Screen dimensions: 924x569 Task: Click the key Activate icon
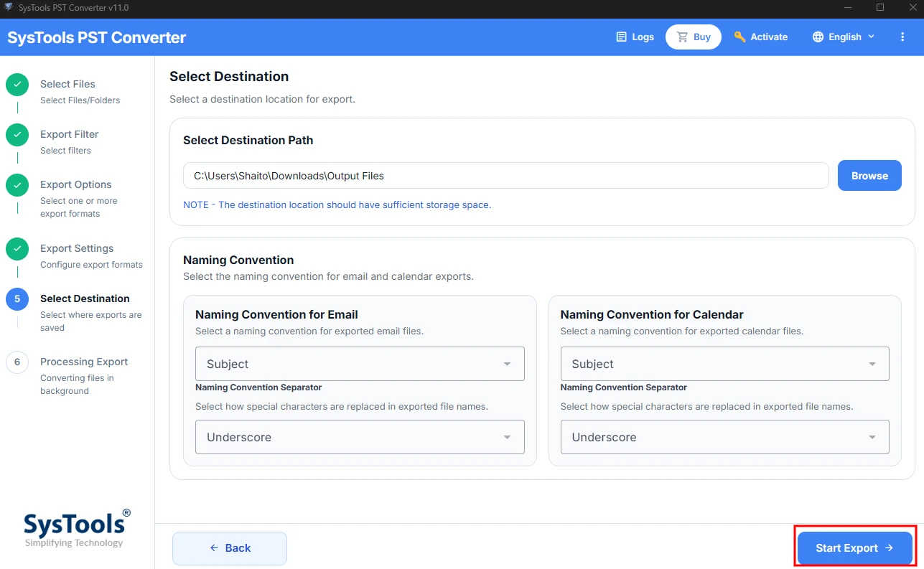point(739,37)
